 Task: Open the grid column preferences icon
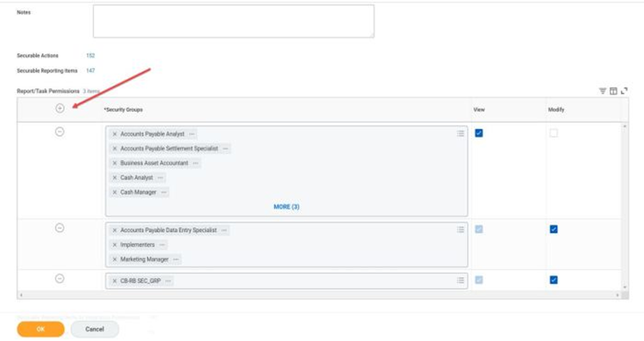[613, 91]
